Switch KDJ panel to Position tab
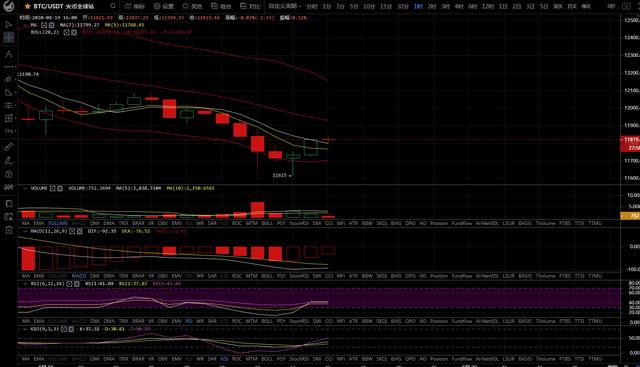This screenshot has width=640, height=367. (x=439, y=359)
